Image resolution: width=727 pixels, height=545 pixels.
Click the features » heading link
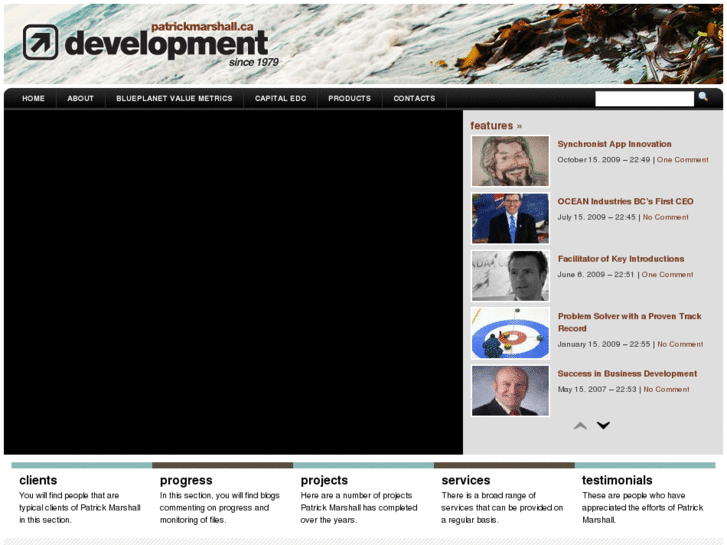tap(496, 126)
